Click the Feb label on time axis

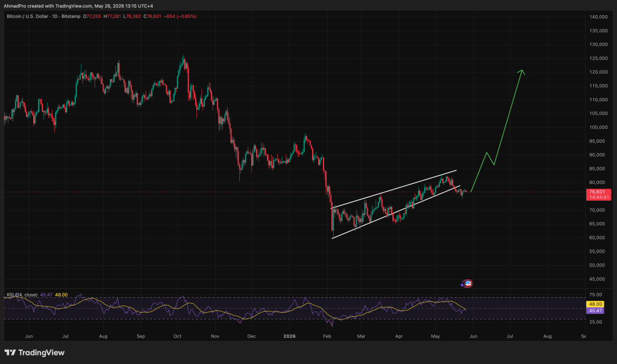coord(327,336)
